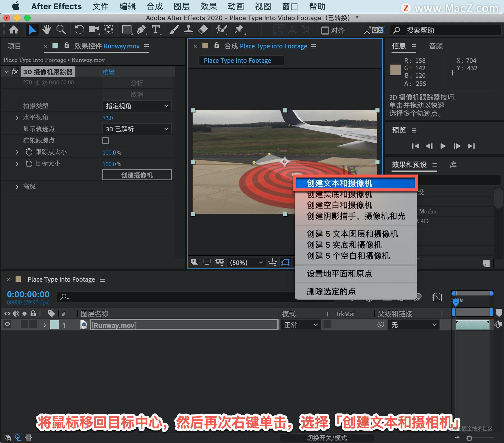Expand the 高级 section
The image size is (504, 443).
tap(17, 187)
